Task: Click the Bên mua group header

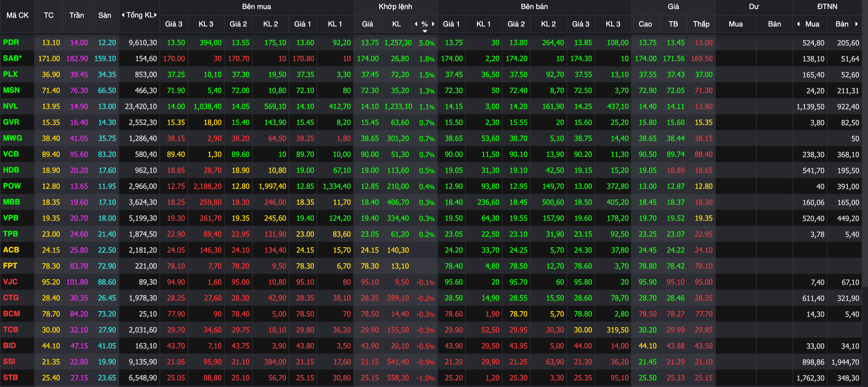Action: 256,6
